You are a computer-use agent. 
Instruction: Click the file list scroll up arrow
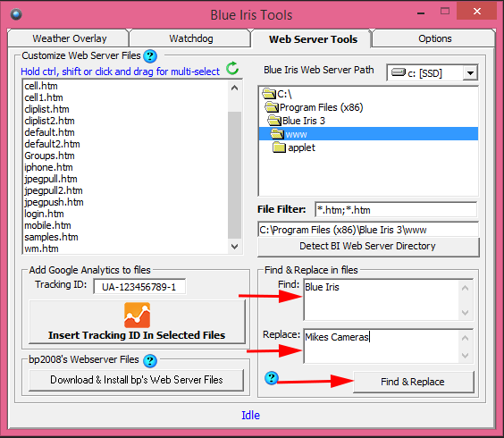click(x=235, y=88)
